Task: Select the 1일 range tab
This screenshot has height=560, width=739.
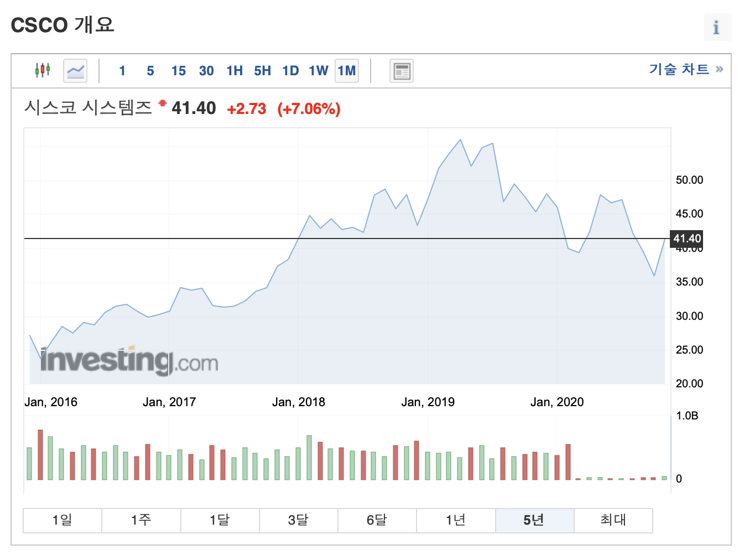Action: pyautogui.click(x=63, y=520)
